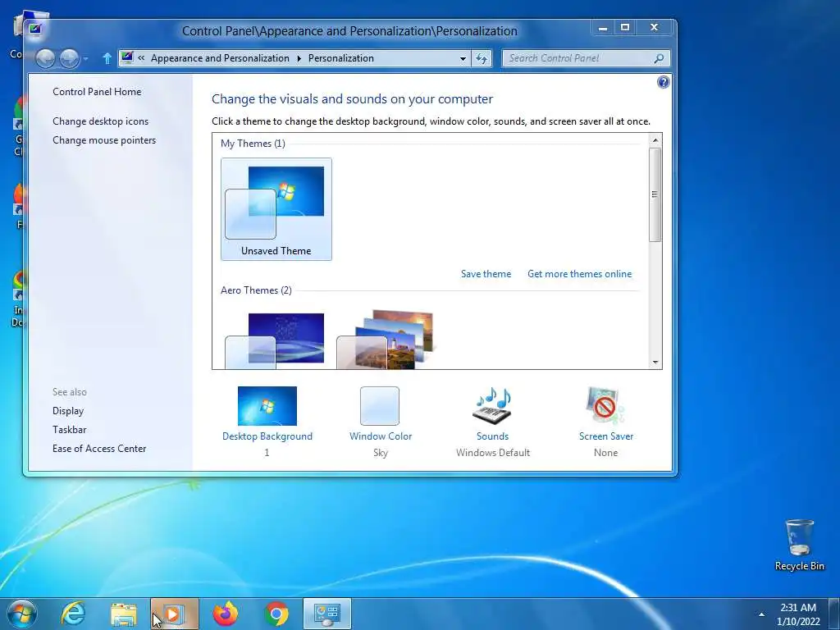Click the themes list scrollbar thumb
This screenshot has height=630, width=840.
(x=655, y=194)
